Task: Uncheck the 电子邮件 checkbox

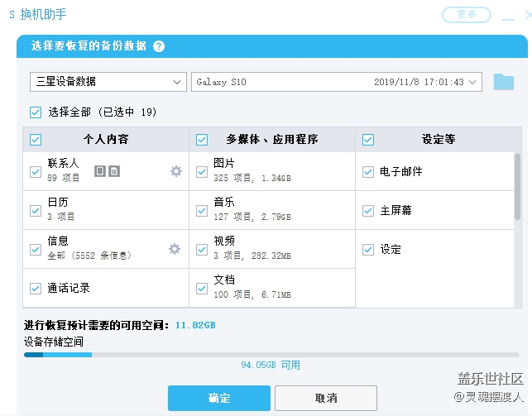Action: (368, 172)
